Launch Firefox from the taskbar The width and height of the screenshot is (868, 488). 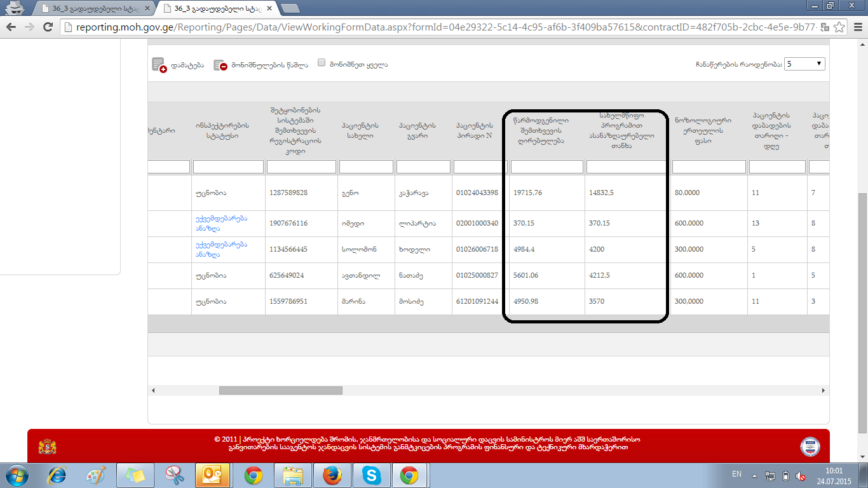[331, 475]
